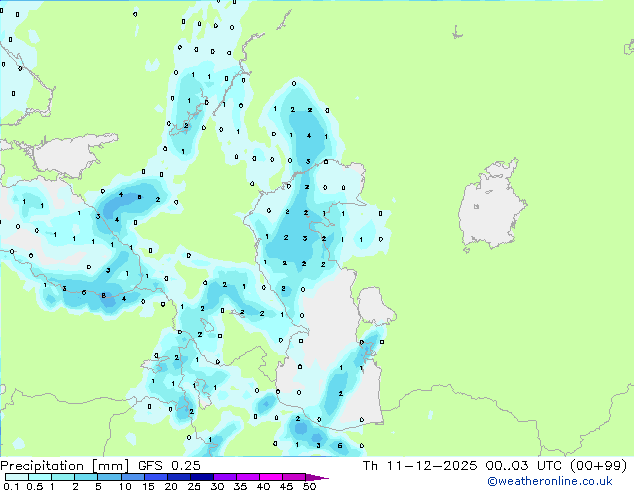Select the 0.5–1 mm legend color swatch

(40, 477)
